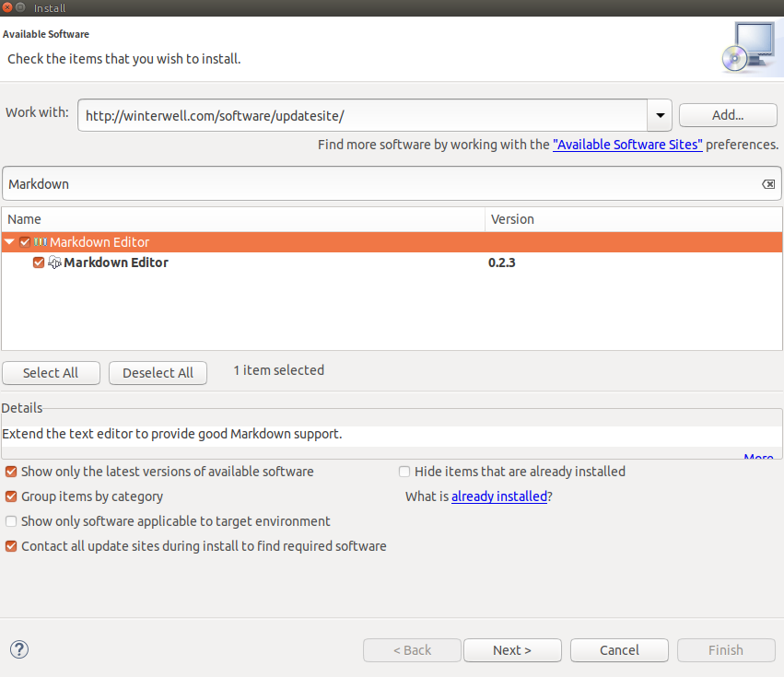This screenshot has width=784, height=677.
Task: Enable Hide items that are already installed
Action: click(x=404, y=471)
